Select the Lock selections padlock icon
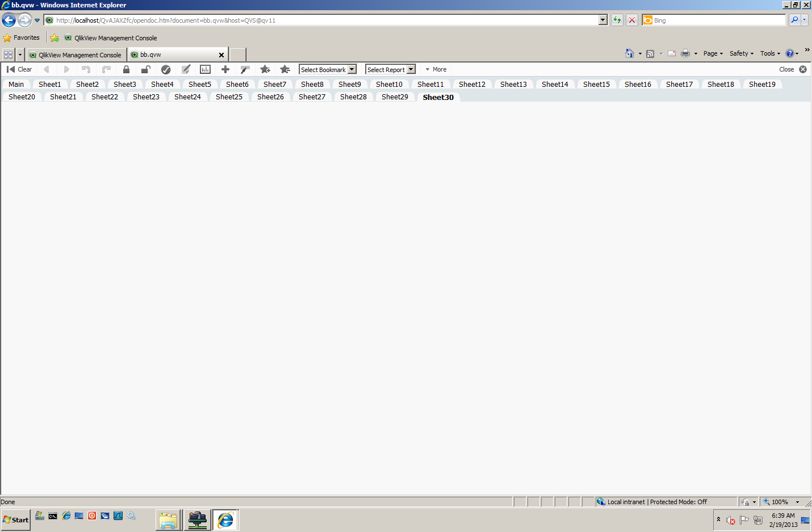The image size is (812, 532). pos(126,69)
